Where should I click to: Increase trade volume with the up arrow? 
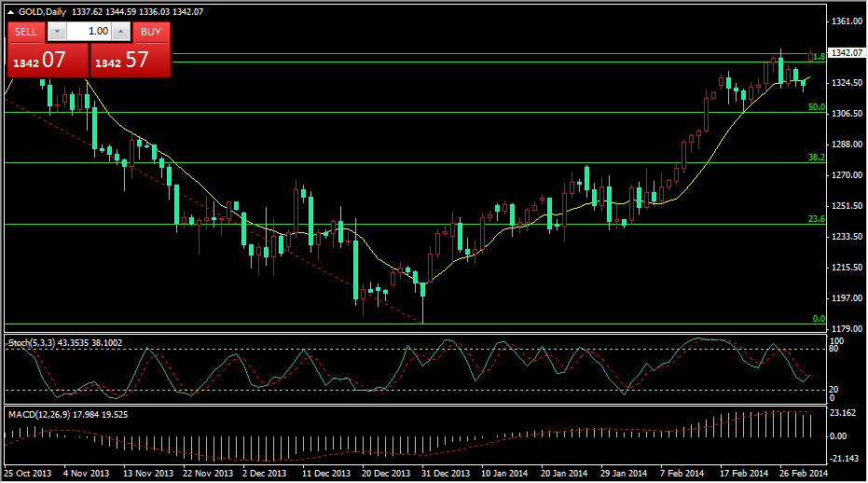pos(121,32)
